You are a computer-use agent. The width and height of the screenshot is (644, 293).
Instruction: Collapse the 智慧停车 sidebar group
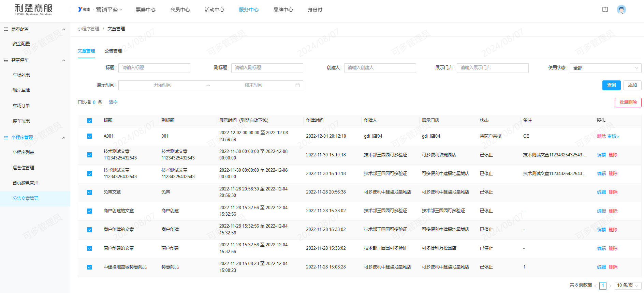[x=63, y=60]
